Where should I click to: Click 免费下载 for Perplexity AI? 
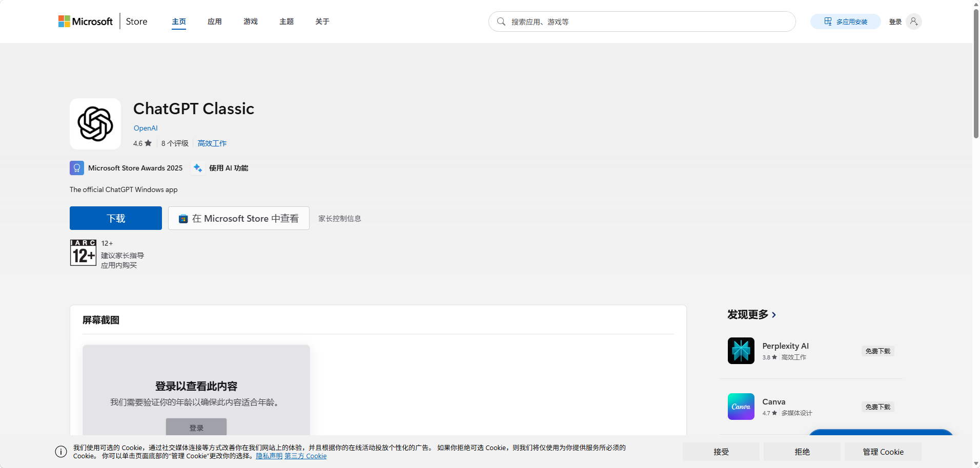[877, 351]
